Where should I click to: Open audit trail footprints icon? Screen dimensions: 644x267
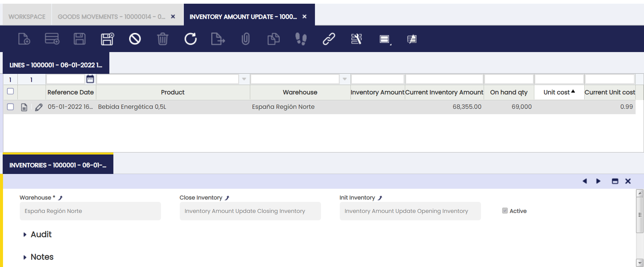[301, 39]
